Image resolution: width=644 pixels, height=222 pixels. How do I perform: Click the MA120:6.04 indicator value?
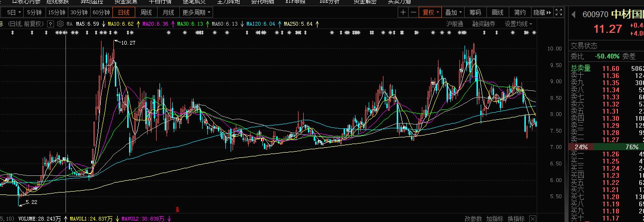tap(261, 23)
